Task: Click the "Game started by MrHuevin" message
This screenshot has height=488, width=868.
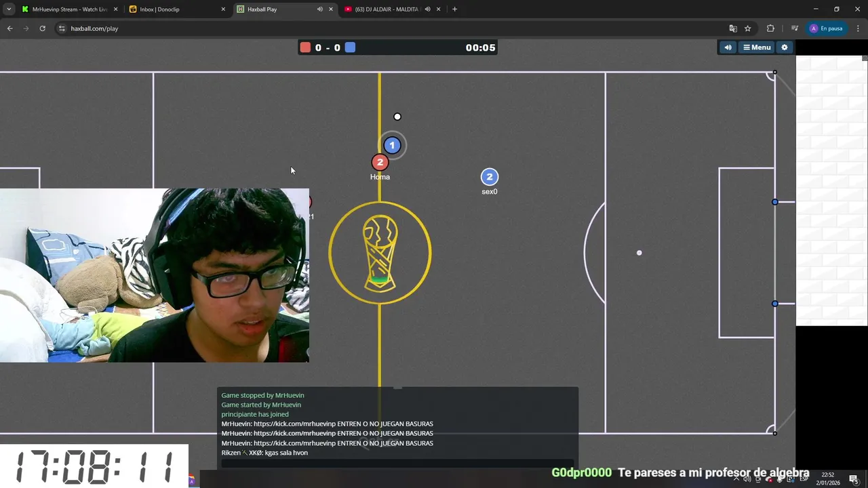Action: coord(261,405)
